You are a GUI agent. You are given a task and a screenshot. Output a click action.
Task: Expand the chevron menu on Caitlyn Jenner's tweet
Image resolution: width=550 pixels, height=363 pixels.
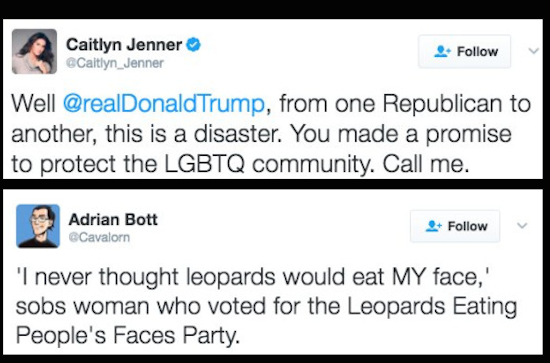click(534, 51)
